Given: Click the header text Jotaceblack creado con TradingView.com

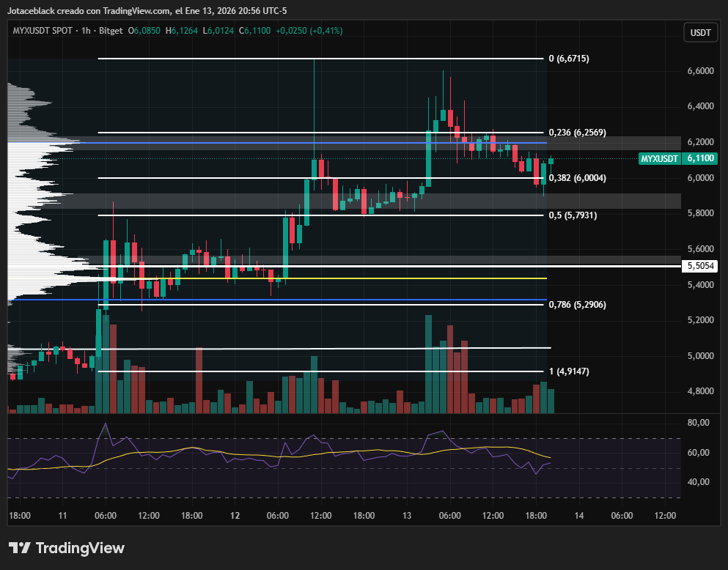Looking at the screenshot, I should [x=90, y=11].
